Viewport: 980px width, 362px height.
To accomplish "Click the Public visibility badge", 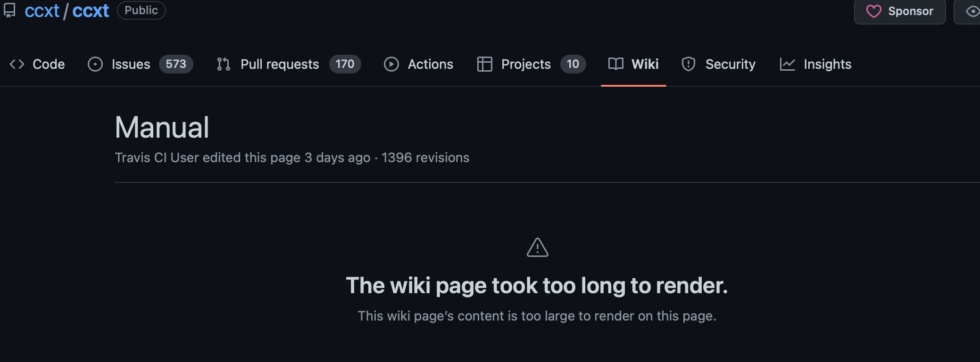I will click(x=141, y=10).
